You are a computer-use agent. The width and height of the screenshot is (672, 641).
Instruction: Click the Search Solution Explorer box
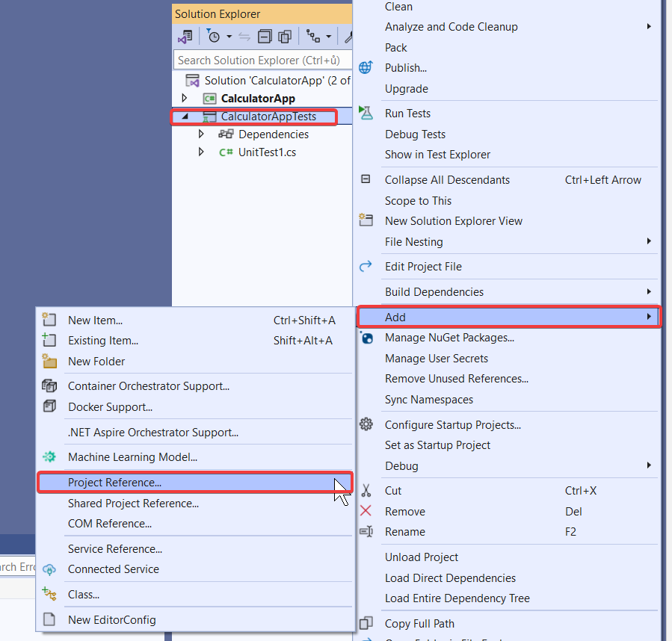point(262,60)
